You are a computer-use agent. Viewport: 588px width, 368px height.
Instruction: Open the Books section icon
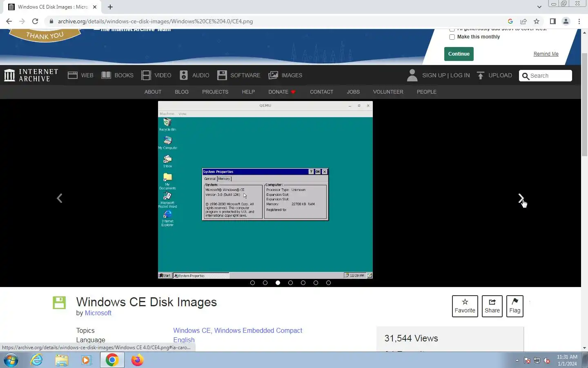106,75
